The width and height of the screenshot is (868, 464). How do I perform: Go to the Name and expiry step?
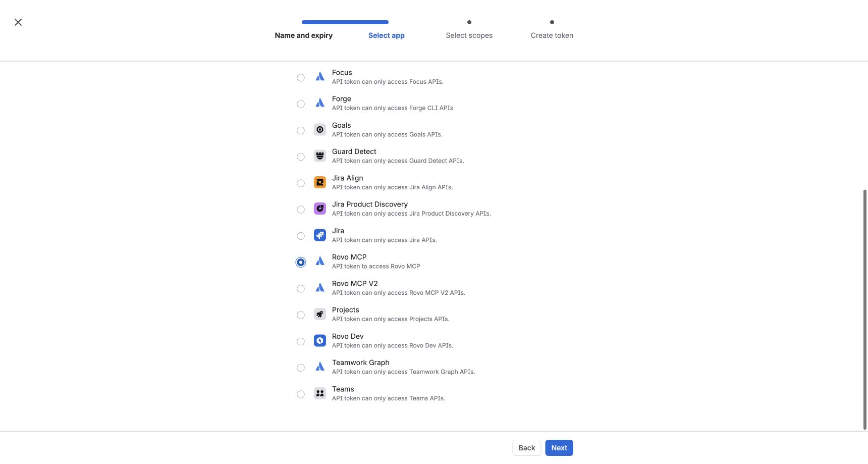[304, 35]
